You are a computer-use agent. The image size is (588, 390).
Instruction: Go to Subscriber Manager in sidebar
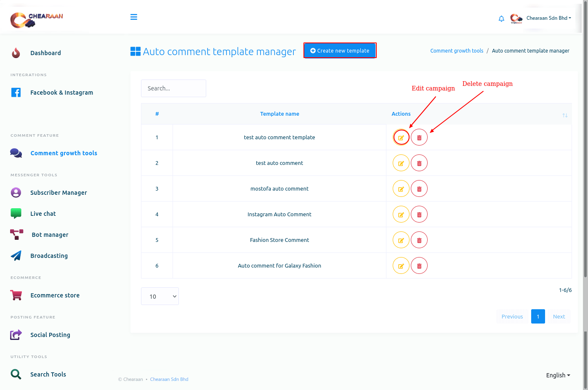59,193
